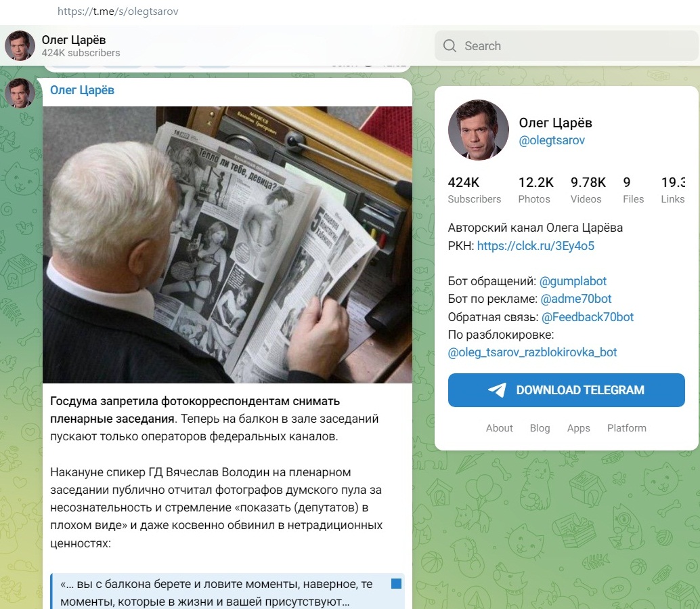Click the large profile avatar in sidebar
This screenshot has width=700, height=609.
coord(479,130)
